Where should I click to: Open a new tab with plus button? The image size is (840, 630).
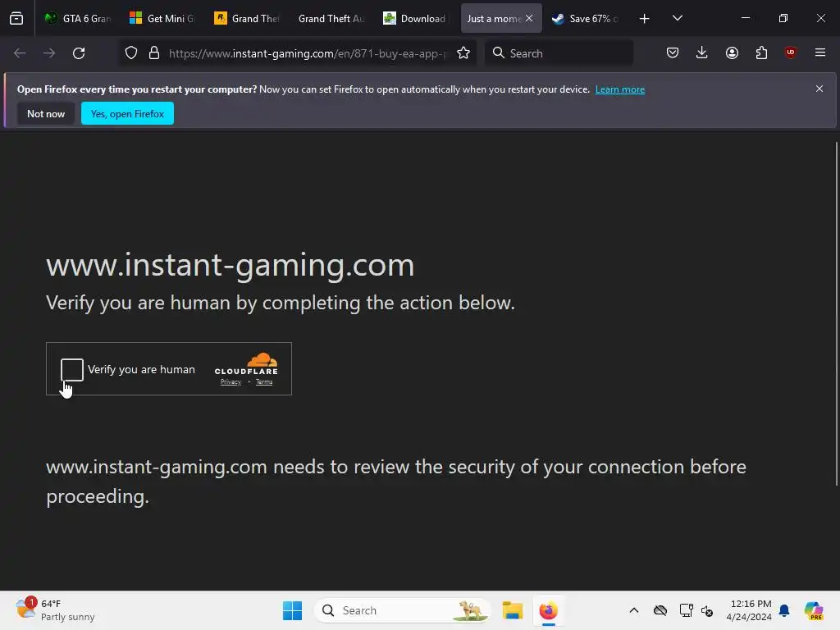click(645, 19)
